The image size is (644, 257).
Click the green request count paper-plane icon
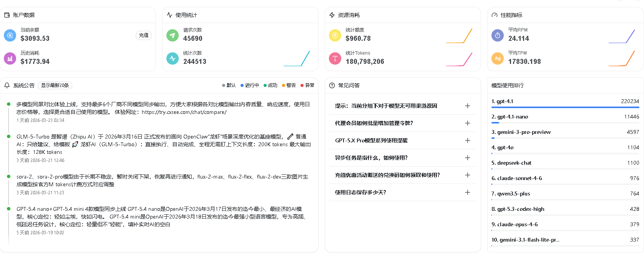pyautogui.click(x=173, y=35)
